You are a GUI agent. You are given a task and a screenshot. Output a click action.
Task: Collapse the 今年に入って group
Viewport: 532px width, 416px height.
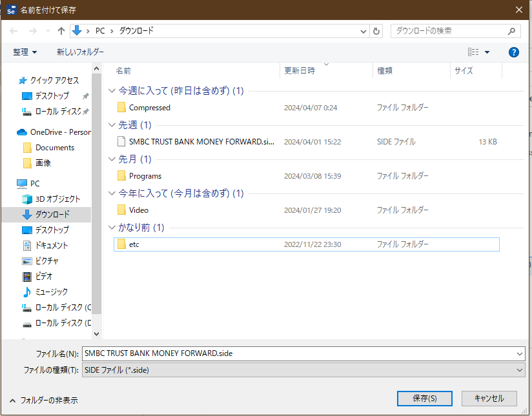tap(112, 193)
